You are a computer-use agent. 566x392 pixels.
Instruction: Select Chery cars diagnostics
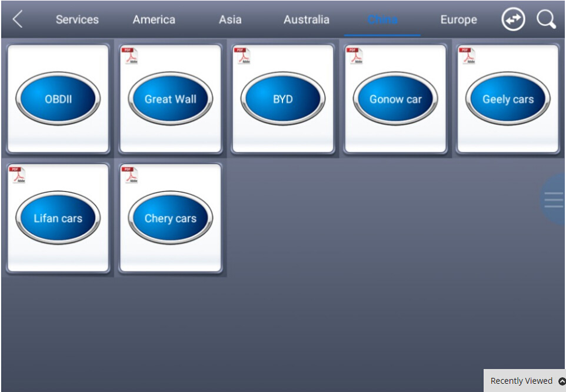coord(170,218)
